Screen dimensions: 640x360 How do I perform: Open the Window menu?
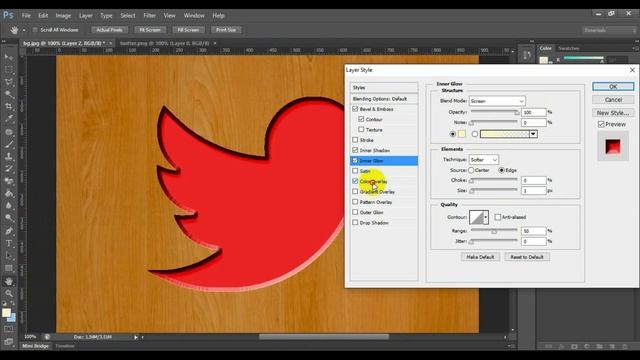[x=194, y=16]
